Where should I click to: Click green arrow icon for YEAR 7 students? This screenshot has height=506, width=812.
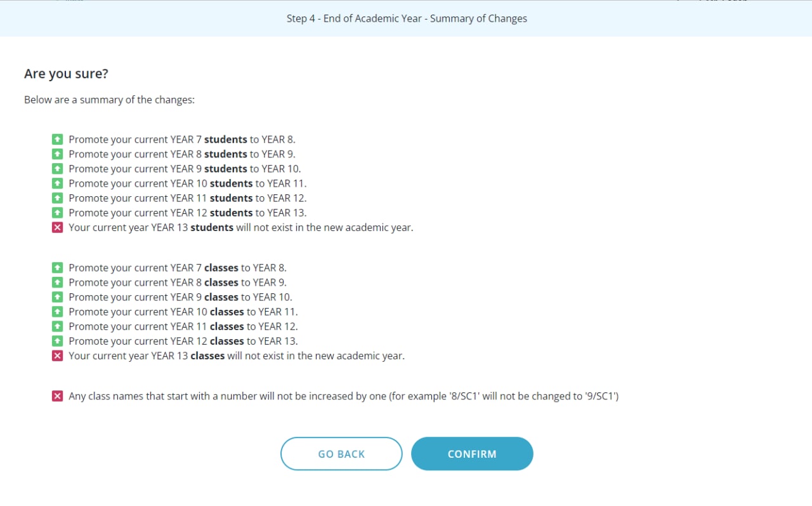coord(57,140)
